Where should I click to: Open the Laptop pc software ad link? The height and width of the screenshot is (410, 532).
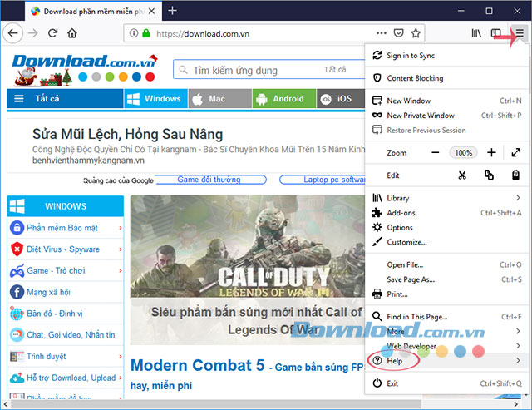pos(323,180)
